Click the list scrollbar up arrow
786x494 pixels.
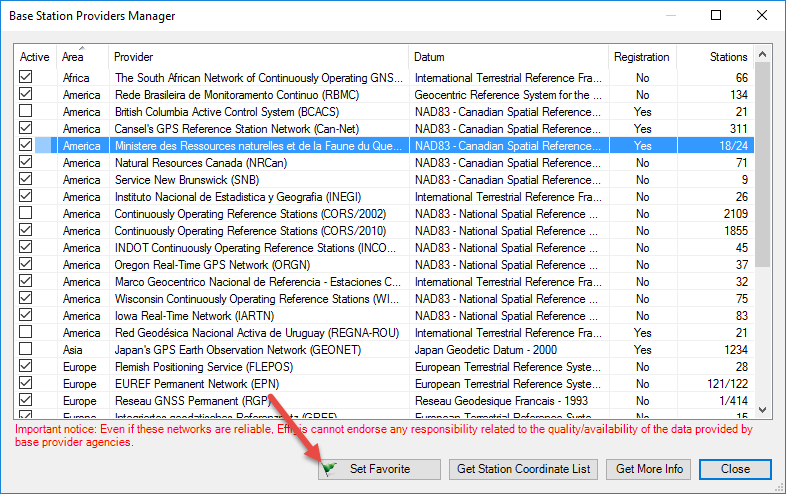tap(762, 54)
